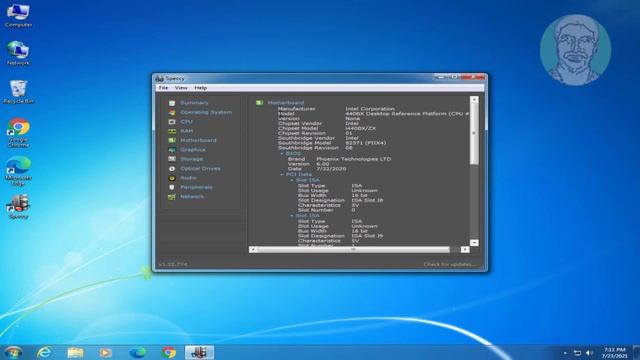The width and height of the screenshot is (640, 360).
Task: Launch Microsoft Edge from the taskbar
Action: click(x=137, y=352)
